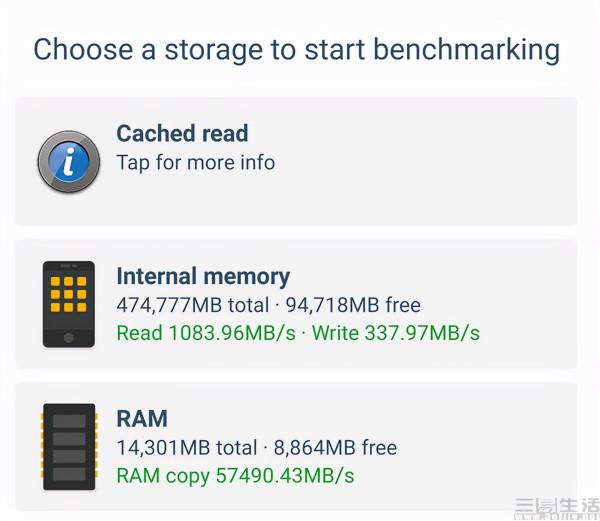This screenshot has height=521, width=600.
Task: Select the Internal memory storage card
Action: tap(296, 304)
